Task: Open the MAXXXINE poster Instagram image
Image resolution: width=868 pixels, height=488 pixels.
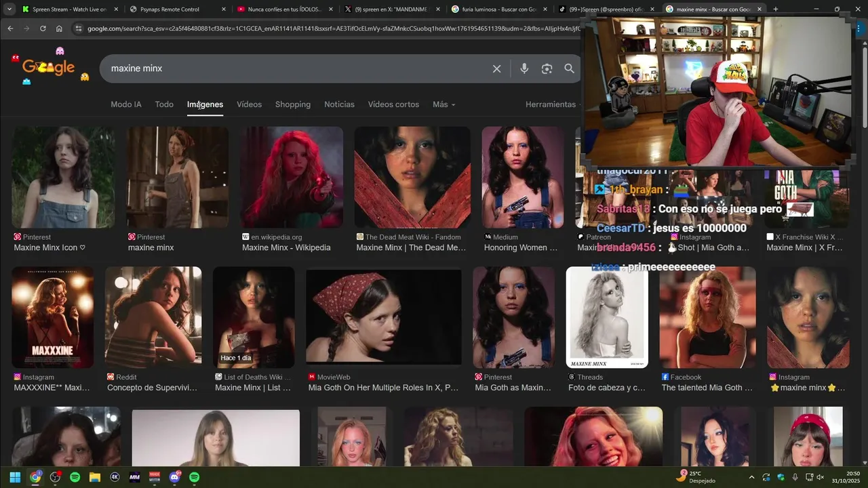Action: click(x=53, y=317)
